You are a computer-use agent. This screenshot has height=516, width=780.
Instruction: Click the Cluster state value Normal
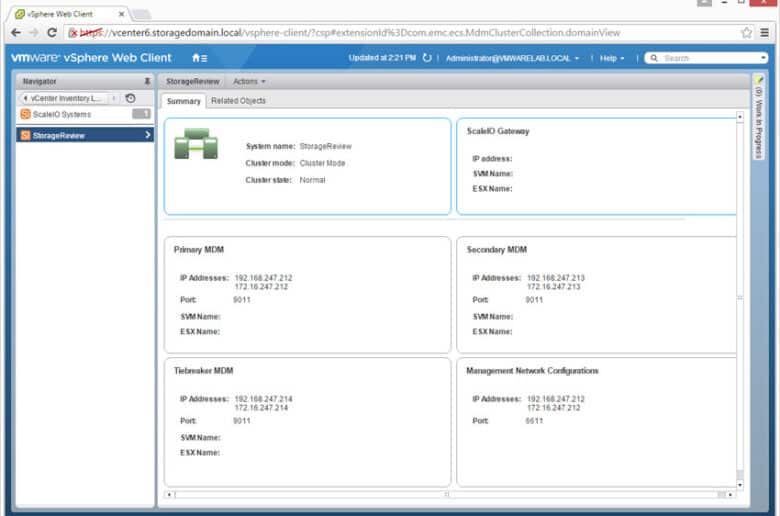312,180
